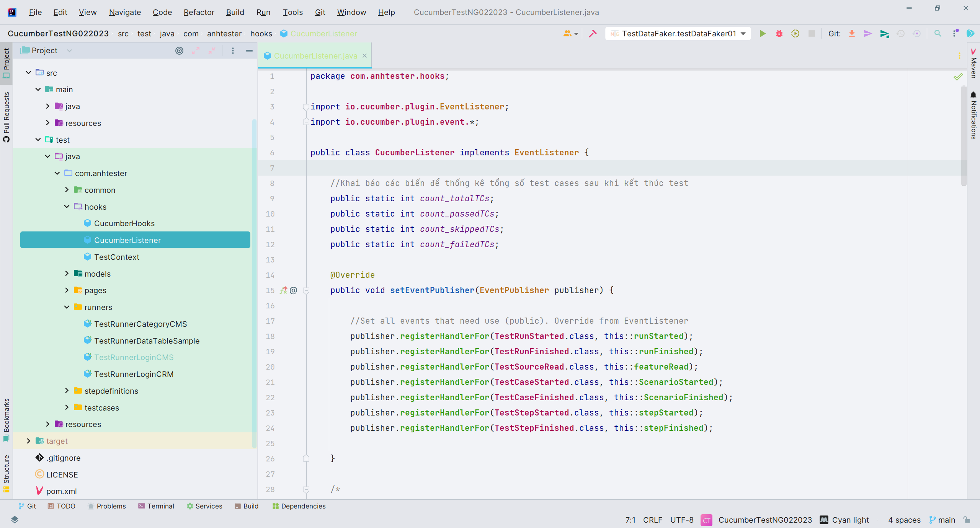The height and width of the screenshot is (528, 980).
Task: Collapse all icon in Project panel
Action: 212,51
